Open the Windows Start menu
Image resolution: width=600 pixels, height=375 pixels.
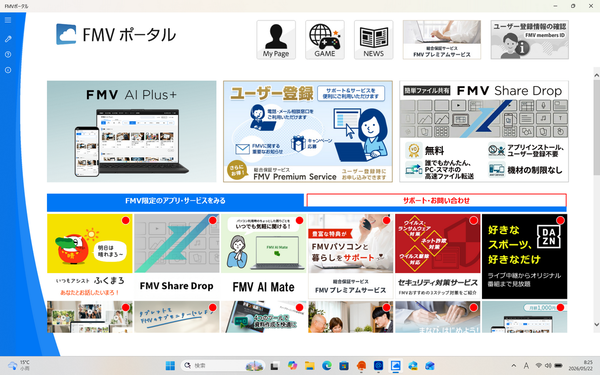[x=170, y=366]
